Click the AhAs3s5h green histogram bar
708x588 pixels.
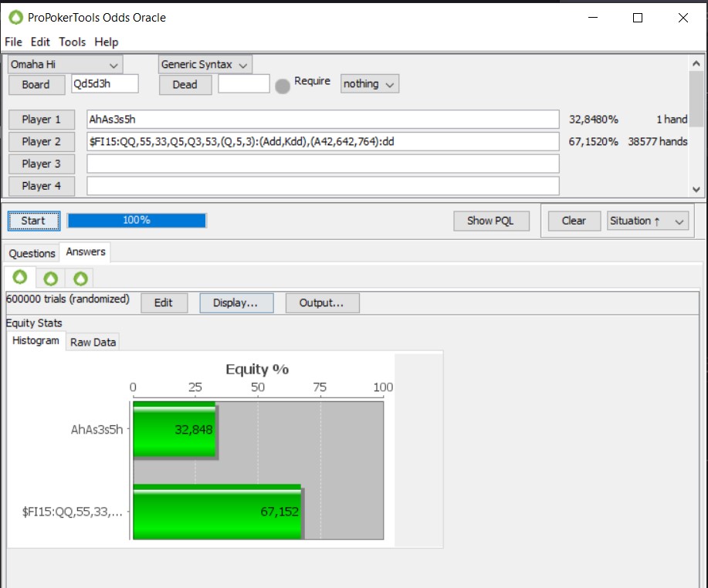174,429
